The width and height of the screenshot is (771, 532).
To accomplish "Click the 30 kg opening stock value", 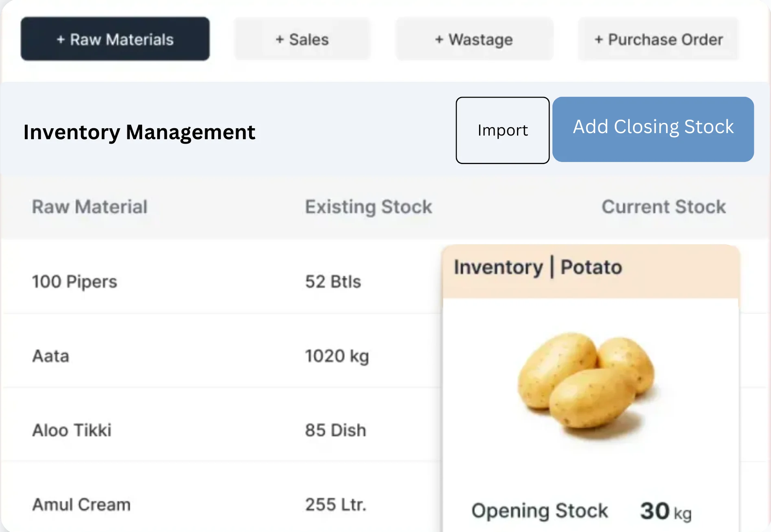I will click(x=665, y=511).
